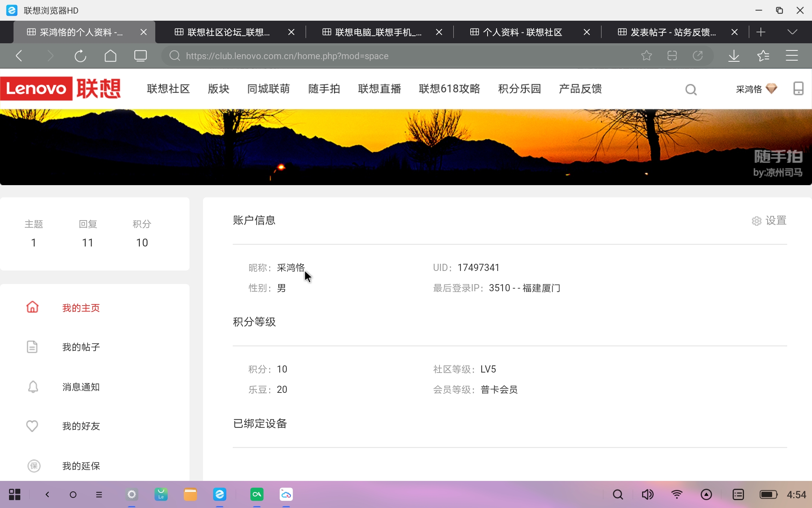Add a new browser tab
The height and width of the screenshot is (508, 812).
tap(761, 32)
